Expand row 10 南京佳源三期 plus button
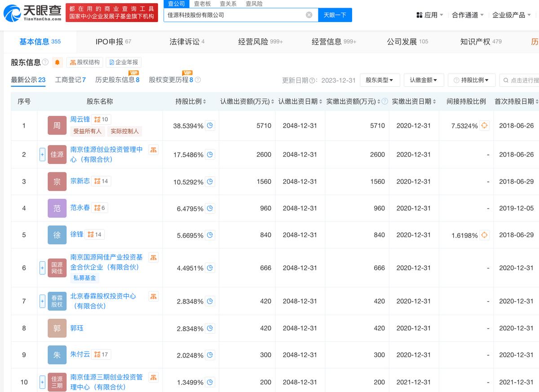Image resolution: width=539 pixels, height=392 pixels. [x=42, y=382]
